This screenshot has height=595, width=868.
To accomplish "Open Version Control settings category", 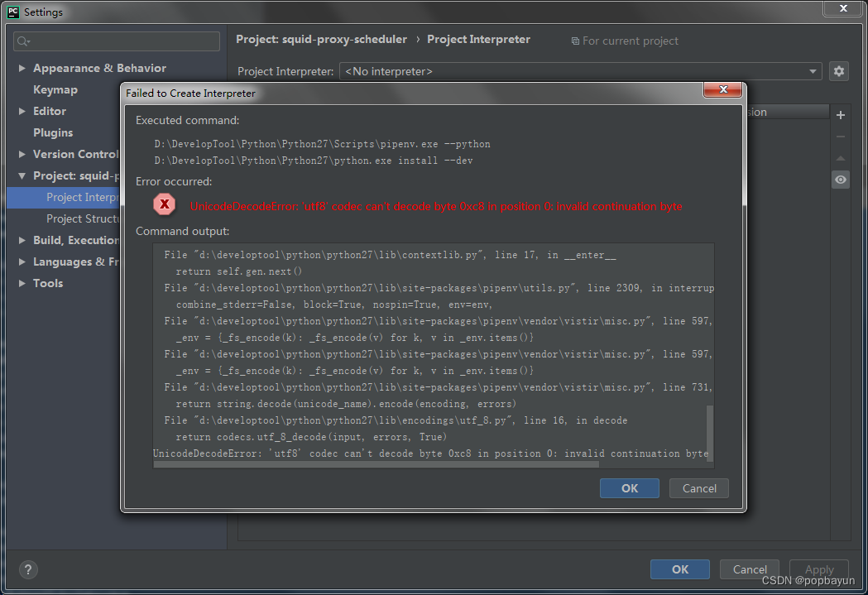I will 76,155.
